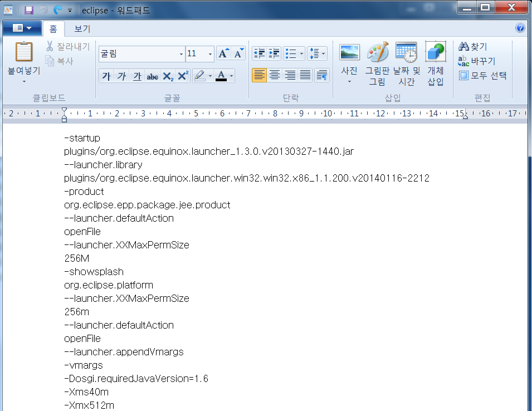The width and height of the screenshot is (532, 411).
Task: Click the decrease indent icon
Action: [260, 53]
